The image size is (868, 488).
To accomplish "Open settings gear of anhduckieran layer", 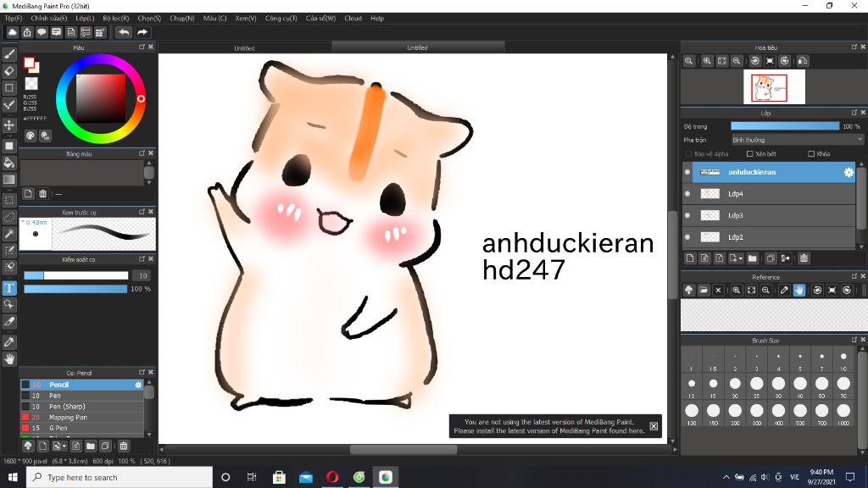I will click(849, 172).
